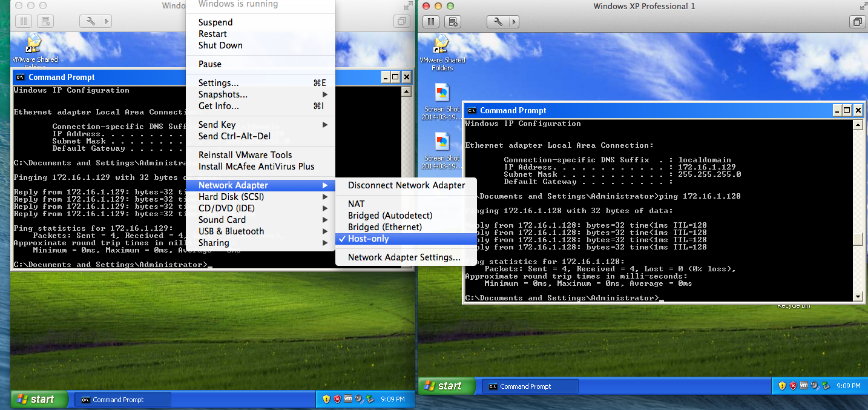Open Settings... menu entry

point(260,83)
